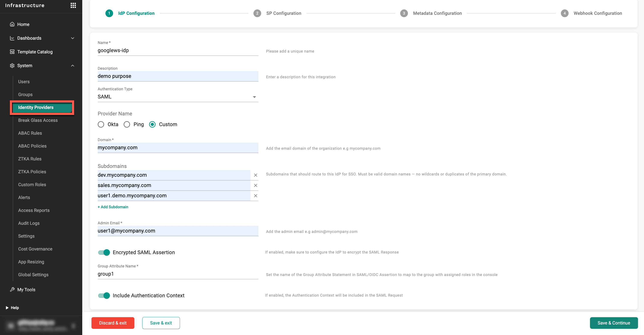Select the Custom provider radio button
The image size is (644, 335).
pyautogui.click(x=152, y=124)
